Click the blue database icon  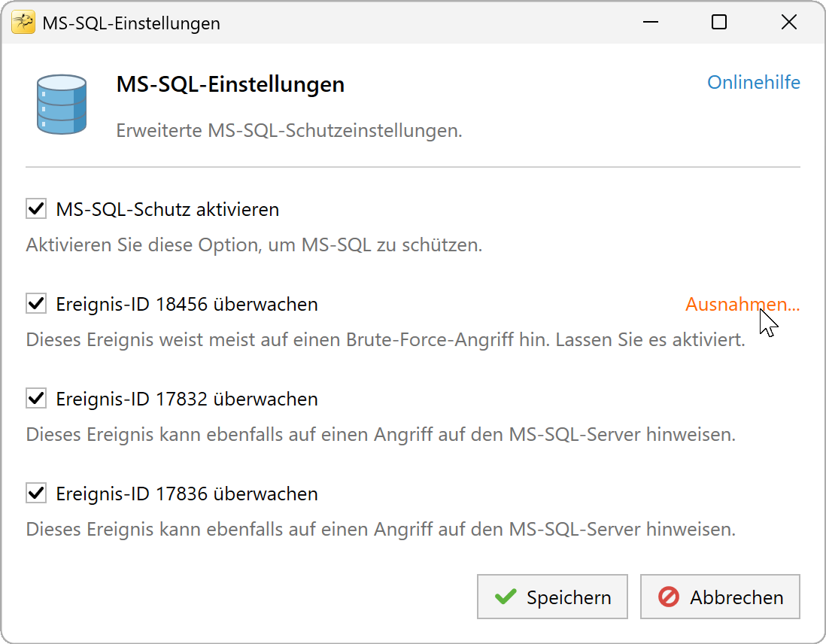point(62,105)
